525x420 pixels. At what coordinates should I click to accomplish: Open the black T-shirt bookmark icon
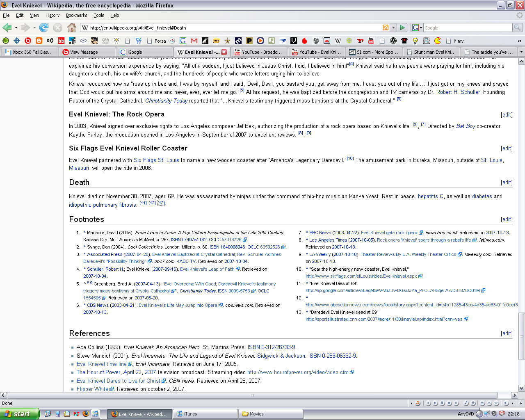[404, 41]
